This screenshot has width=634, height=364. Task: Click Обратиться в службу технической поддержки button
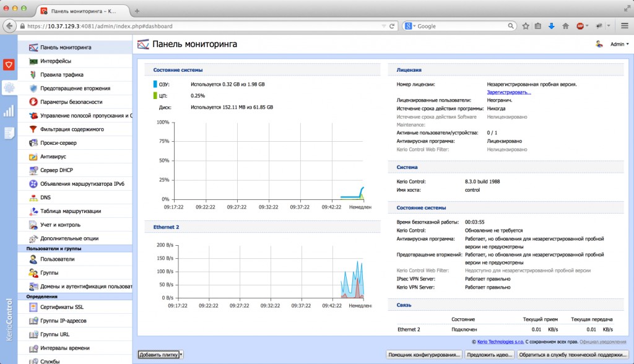point(573,355)
